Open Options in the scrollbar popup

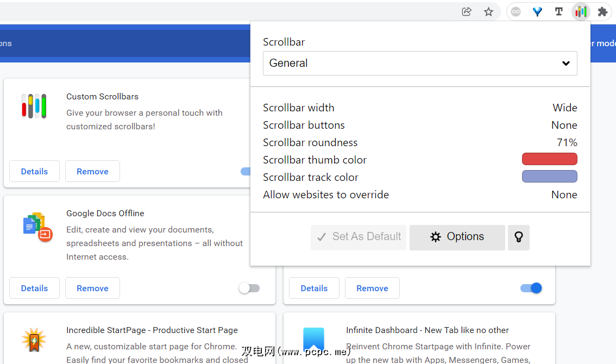(457, 237)
